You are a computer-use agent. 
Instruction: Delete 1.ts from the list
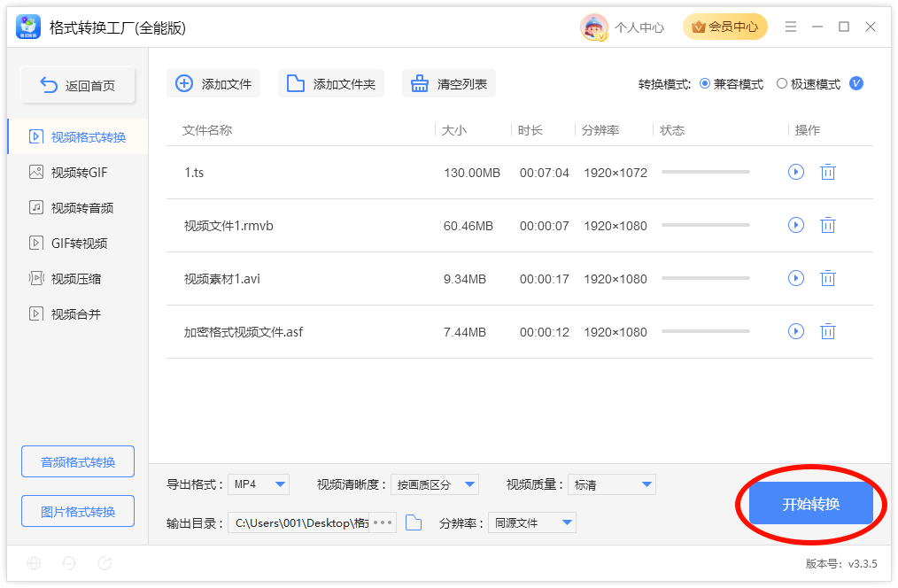827,172
